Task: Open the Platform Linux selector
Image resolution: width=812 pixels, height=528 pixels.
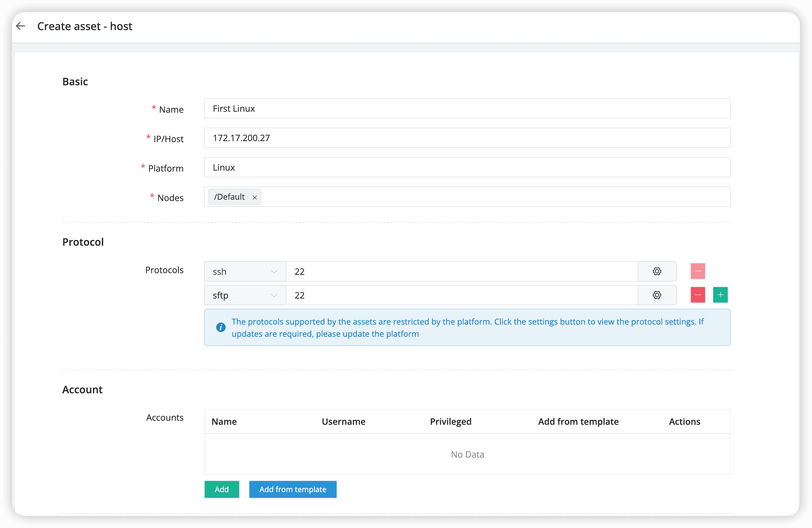Action: tap(467, 167)
